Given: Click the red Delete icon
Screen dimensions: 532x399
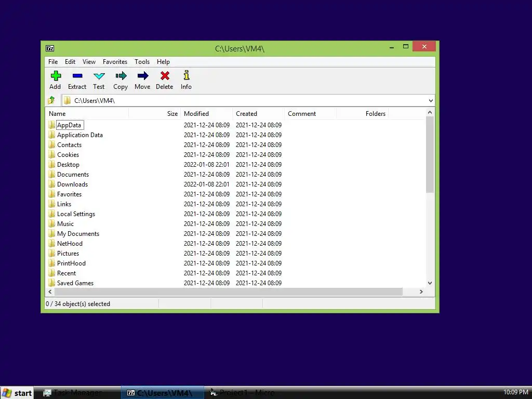Looking at the screenshot, I should (165, 76).
